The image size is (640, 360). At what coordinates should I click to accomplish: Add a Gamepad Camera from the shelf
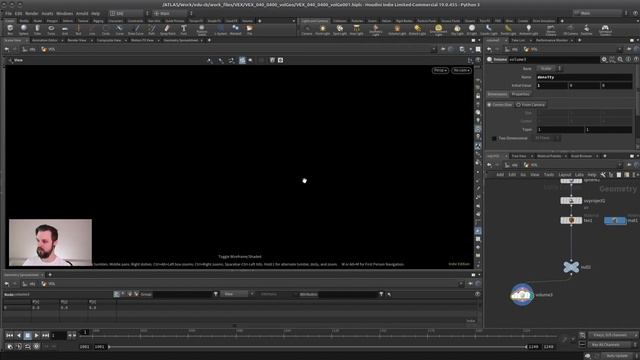pyautogui.click(x=605, y=29)
